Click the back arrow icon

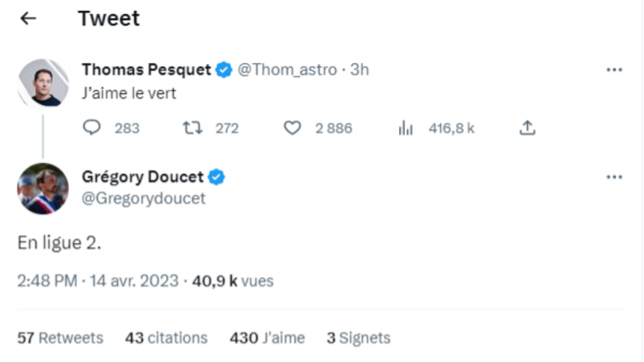click(x=28, y=19)
